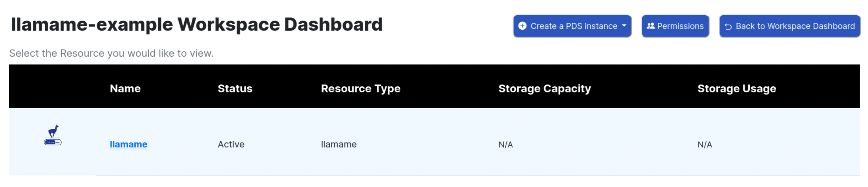Click the Active status cell
868x187 pixels.
[231, 144]
